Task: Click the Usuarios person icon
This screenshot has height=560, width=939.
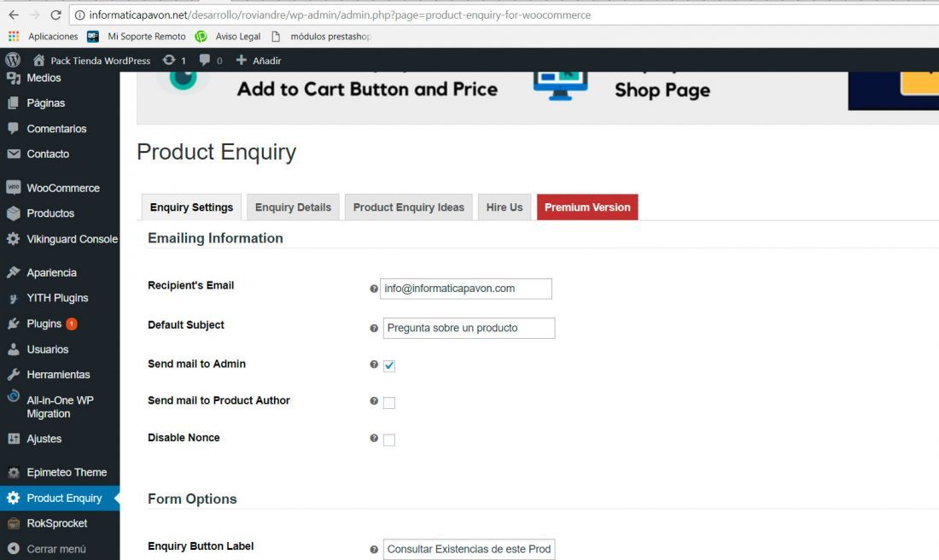Action: (x=13, y=349)
